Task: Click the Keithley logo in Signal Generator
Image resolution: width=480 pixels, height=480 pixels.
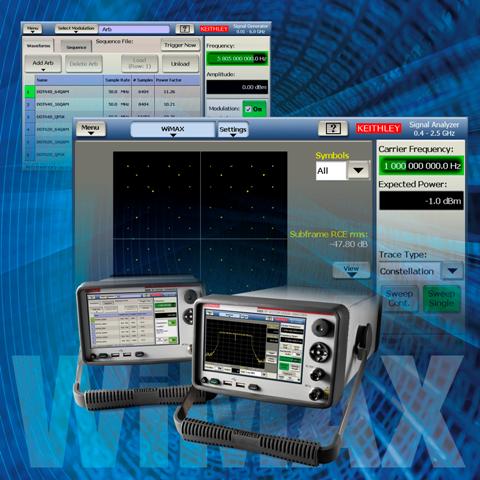Action: (x=214, y=29)
